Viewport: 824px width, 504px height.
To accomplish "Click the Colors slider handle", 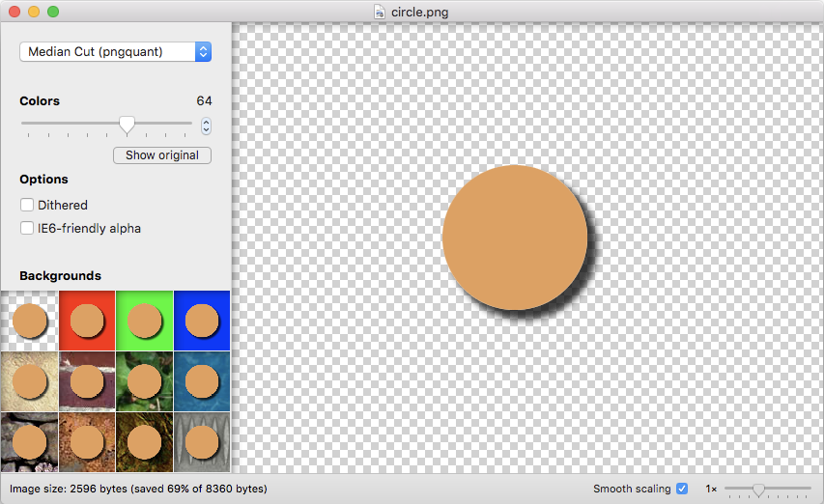I will tap(127, 125).
